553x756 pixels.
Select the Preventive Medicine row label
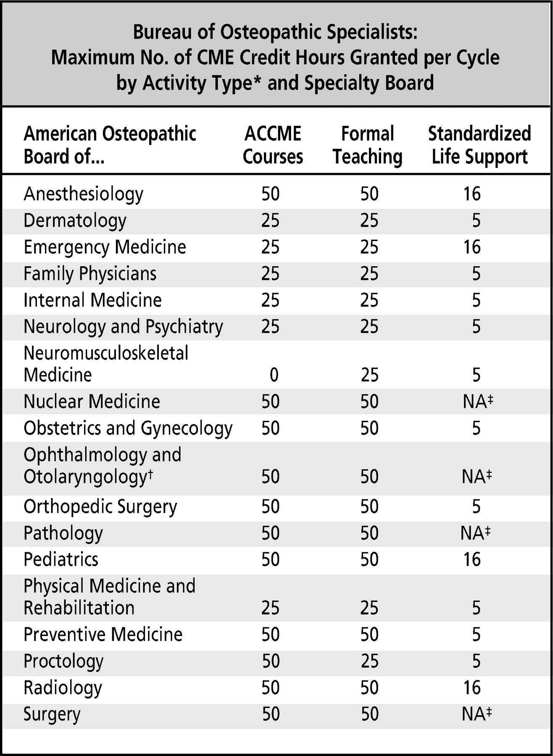(103, 635)
